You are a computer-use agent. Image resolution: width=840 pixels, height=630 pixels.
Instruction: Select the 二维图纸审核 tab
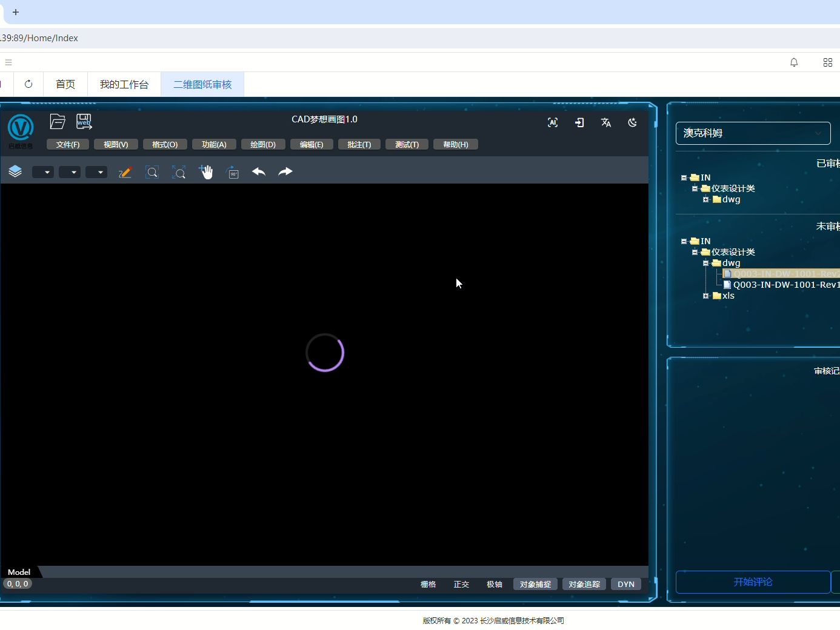click(x=202, y=84)
